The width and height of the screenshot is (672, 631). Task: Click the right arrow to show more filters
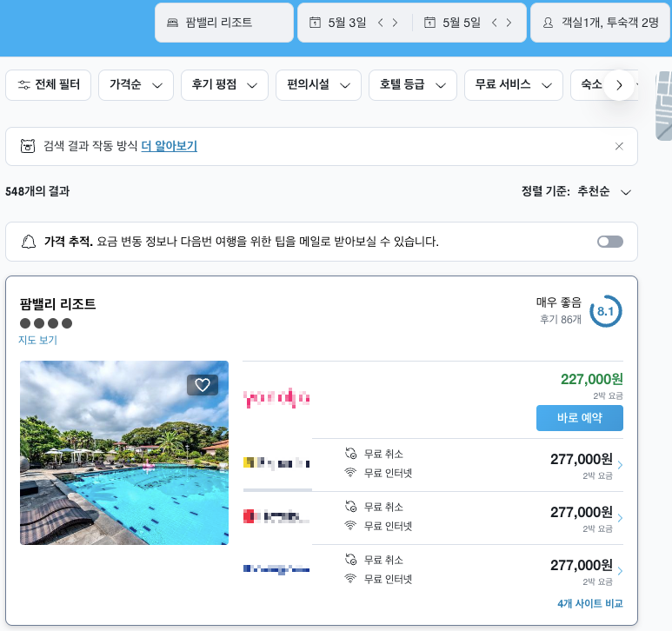coord(619,85)
